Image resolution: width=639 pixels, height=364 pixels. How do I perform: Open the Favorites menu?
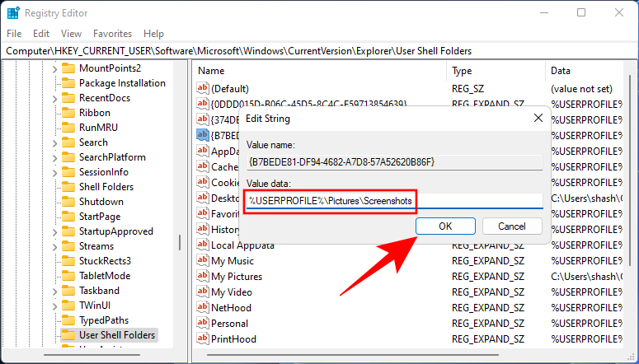coord(112,34)
